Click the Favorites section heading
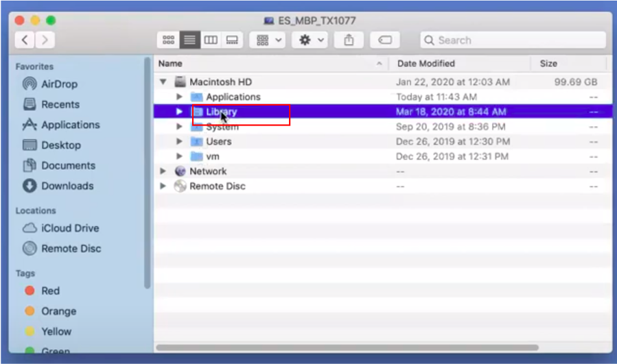The width and height of the screenshot is (617, 364). coord(34,66)
